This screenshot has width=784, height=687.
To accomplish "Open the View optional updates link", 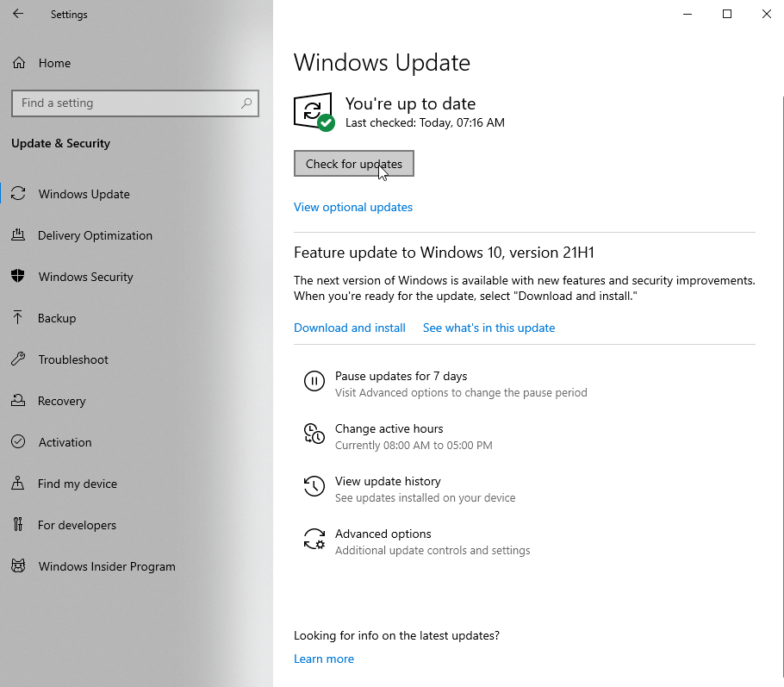I will (352, 207).
